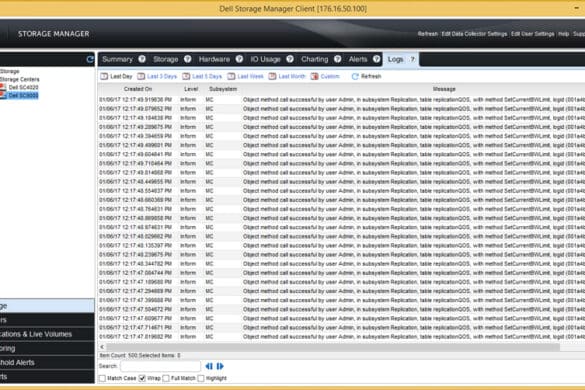Switch to the Alerts tab
This screenshot has height=390, width=585.
(x=358, y=59)
